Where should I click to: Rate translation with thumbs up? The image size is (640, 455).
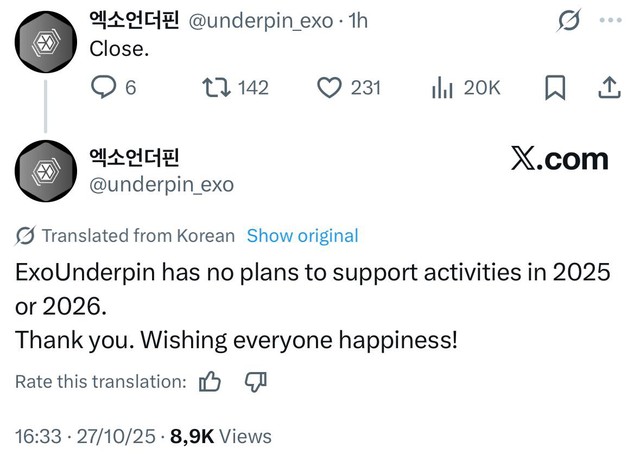pyautogui.click(x=210, y=382)
